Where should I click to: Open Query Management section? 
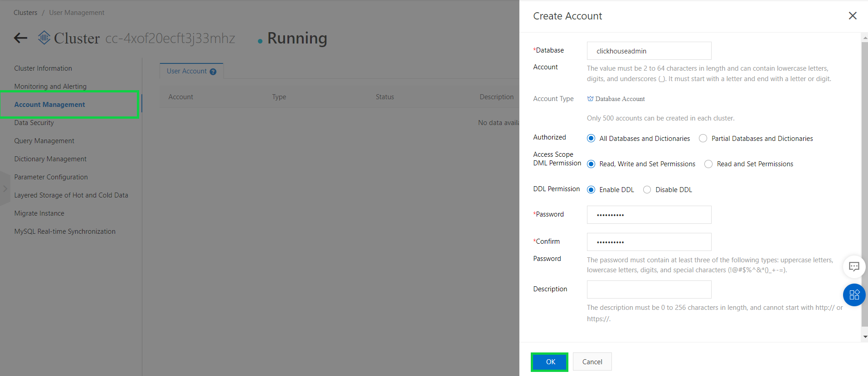pyautogui.click(x=44, y=141)
